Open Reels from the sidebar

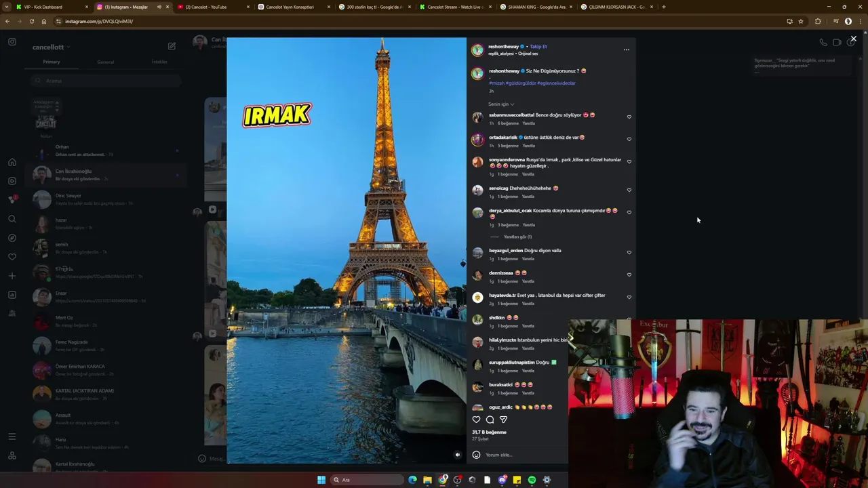point(12,181)
